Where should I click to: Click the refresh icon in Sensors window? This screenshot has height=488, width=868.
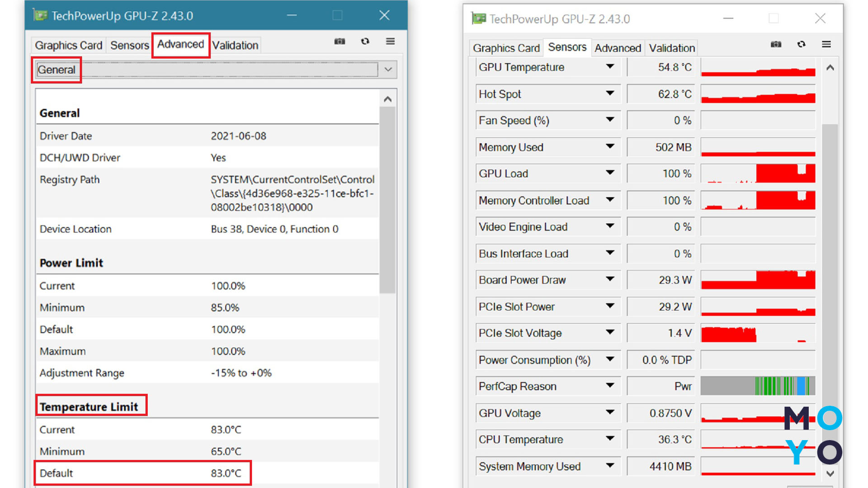(801, 44)
